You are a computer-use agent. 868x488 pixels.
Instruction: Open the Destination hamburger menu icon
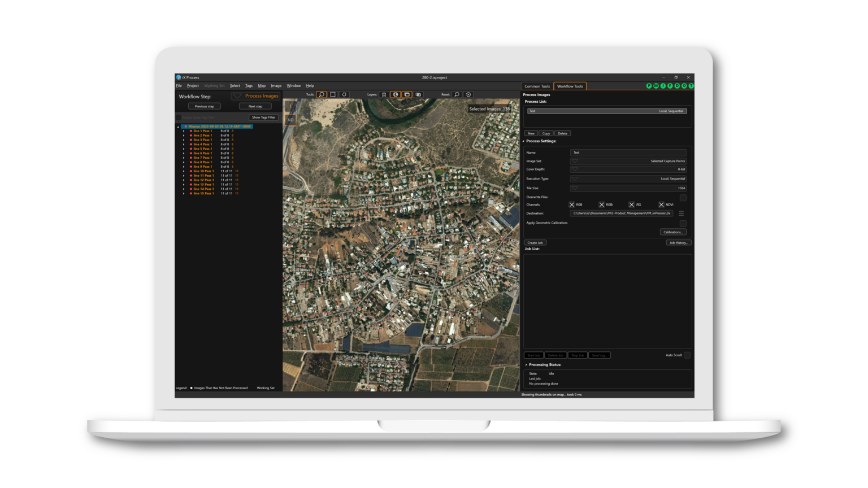pyautogui.click(x=681, y=213)
